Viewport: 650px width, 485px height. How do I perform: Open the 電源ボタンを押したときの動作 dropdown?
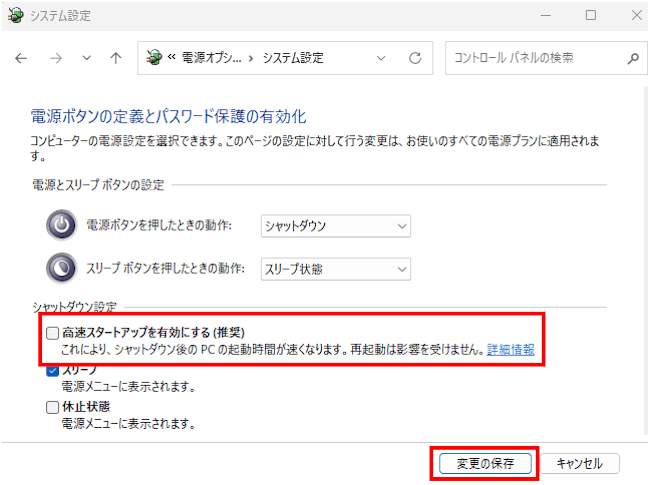[336, 226]
